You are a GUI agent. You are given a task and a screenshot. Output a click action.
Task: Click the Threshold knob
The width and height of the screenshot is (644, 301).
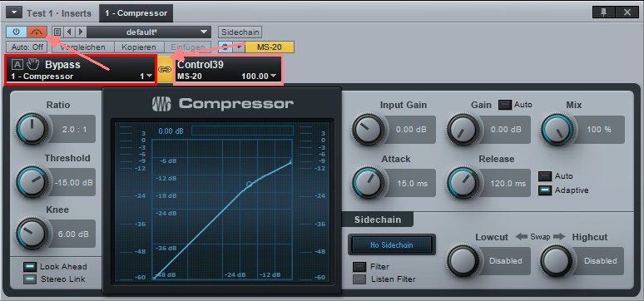tap(32, 182)
